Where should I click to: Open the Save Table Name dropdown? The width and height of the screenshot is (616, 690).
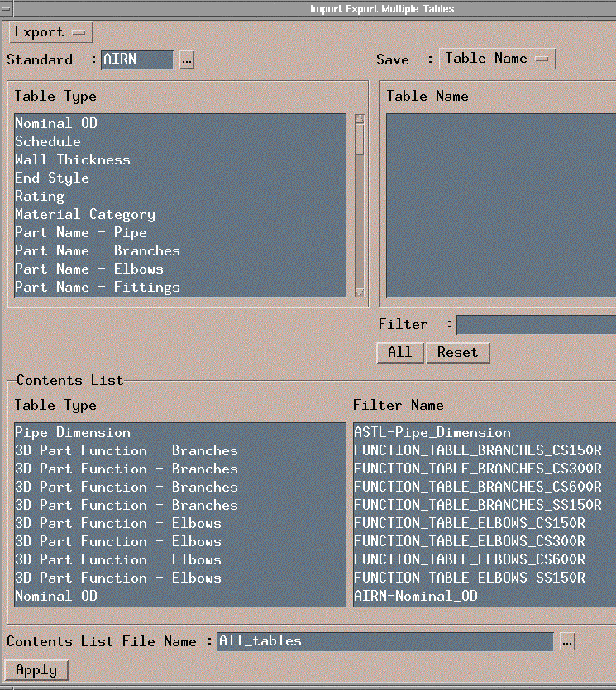click(x=496, y=58)
